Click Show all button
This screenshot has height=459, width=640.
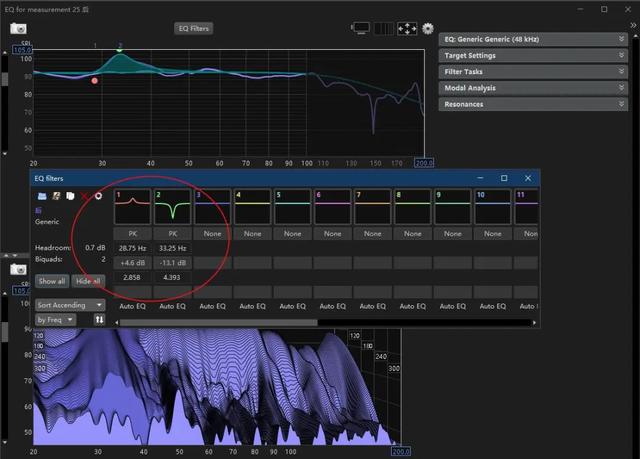(52, 281)
